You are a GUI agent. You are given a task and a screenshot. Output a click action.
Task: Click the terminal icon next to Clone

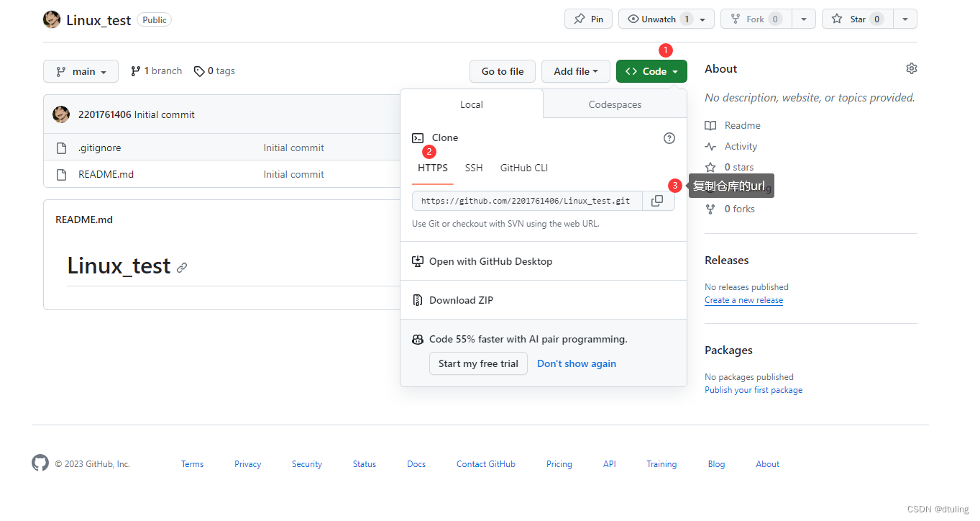click(418, 138)
